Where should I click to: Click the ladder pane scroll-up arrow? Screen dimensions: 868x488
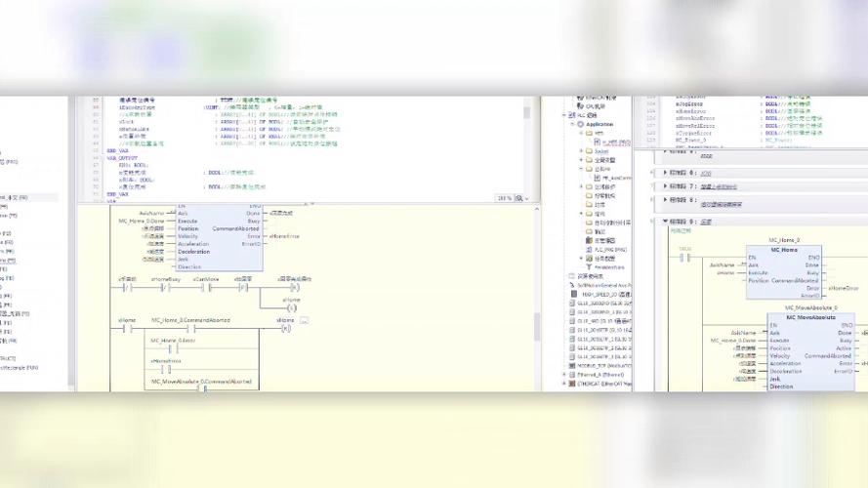[x=536, y=209]
